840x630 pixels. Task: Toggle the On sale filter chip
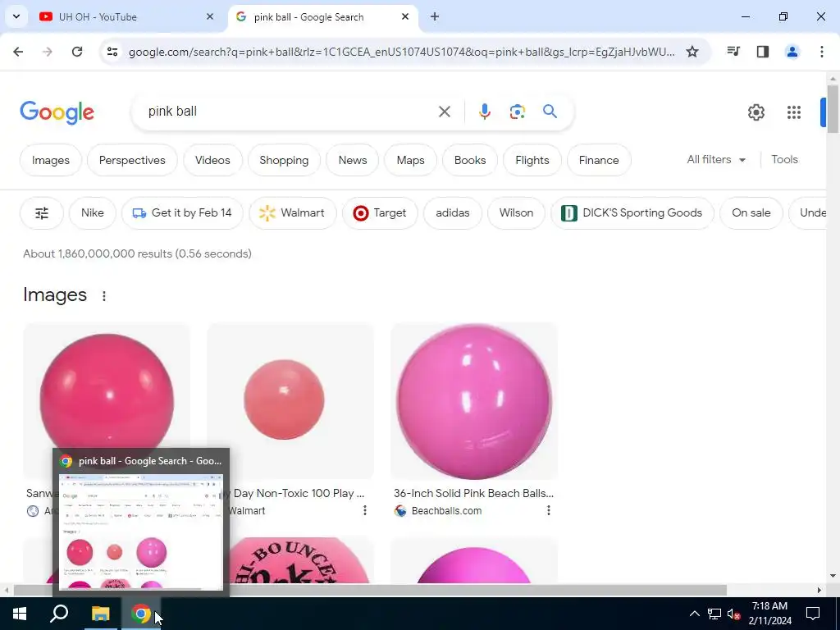coord(751,213)
